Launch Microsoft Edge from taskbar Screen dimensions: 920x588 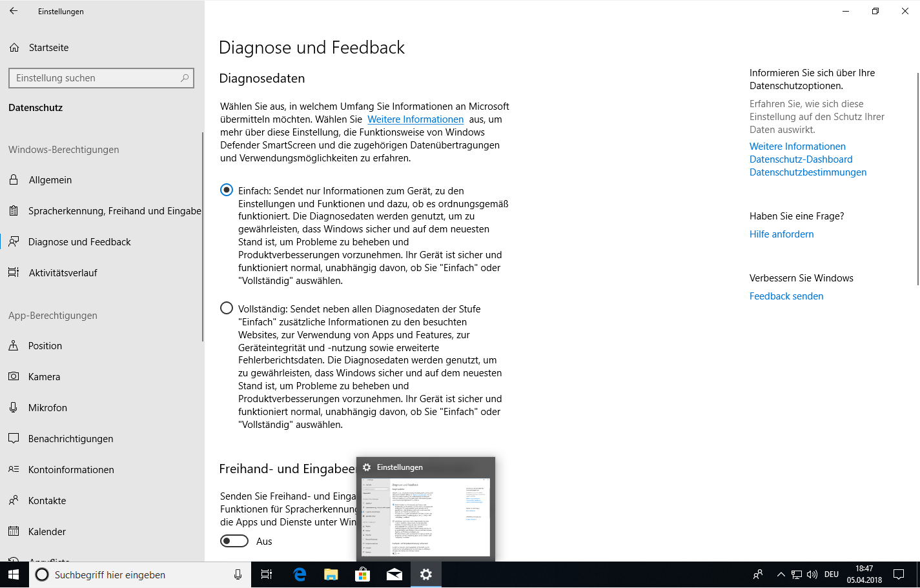tap(300, 574)
